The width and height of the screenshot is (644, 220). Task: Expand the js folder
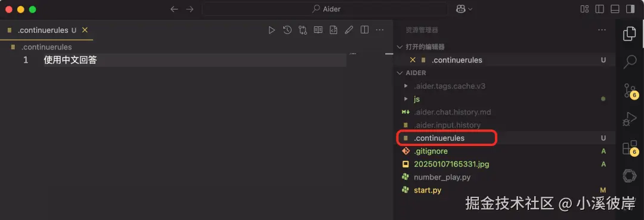click(406, 99)
